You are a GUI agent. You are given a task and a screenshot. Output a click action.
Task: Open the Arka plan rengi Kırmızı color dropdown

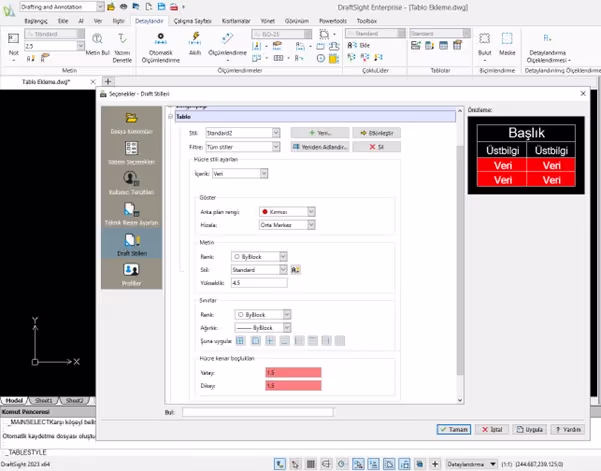click(287, 212)
